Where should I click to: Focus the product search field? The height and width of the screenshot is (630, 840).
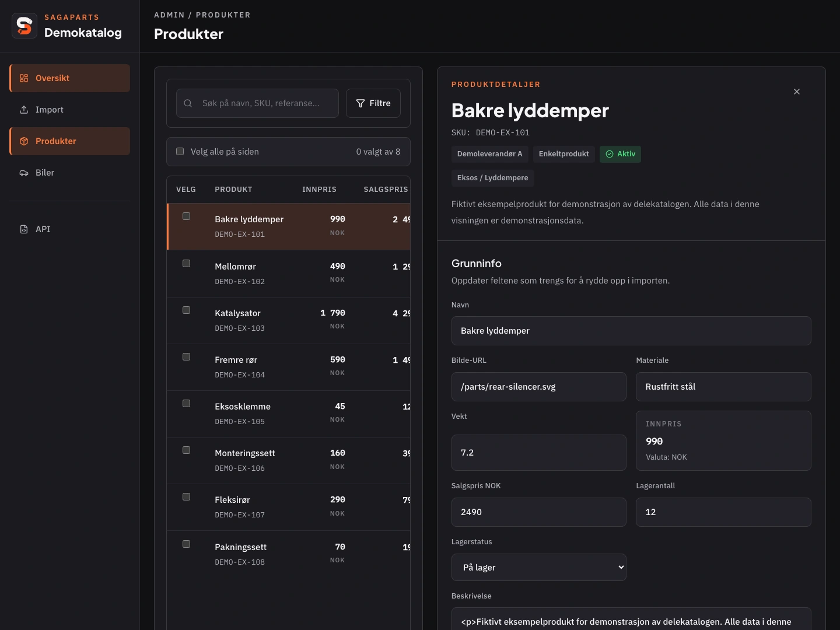(x=257, y=103)
